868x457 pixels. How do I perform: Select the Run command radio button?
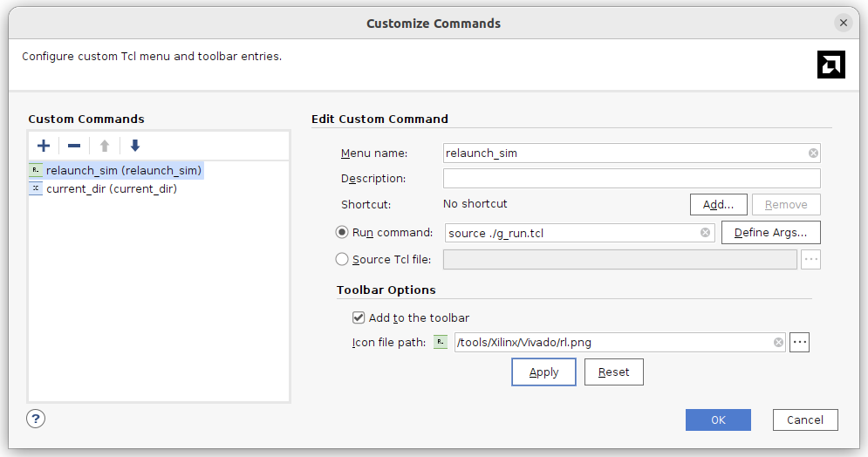(342, 233)
